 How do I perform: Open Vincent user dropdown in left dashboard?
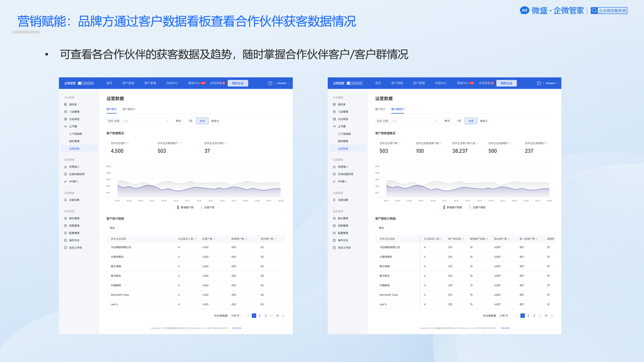(x=283, y=83)
